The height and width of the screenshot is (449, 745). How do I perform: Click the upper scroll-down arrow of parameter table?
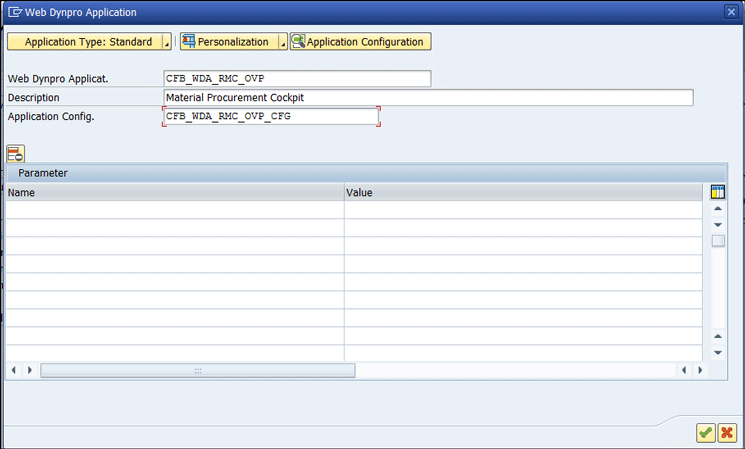718,225
